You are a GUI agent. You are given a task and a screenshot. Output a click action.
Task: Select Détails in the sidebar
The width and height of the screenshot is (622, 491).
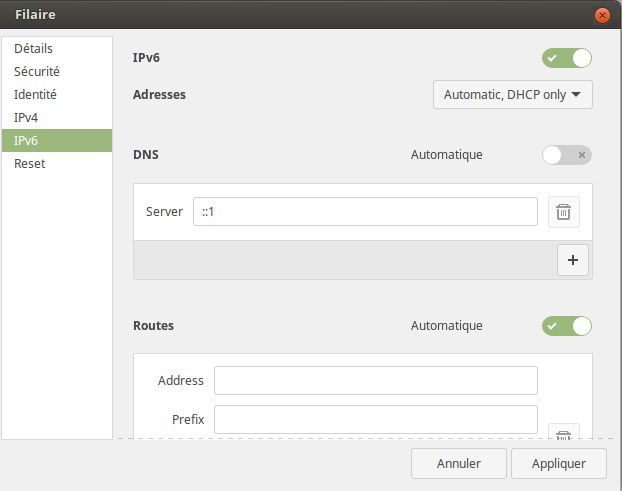[x=57, y=49]
